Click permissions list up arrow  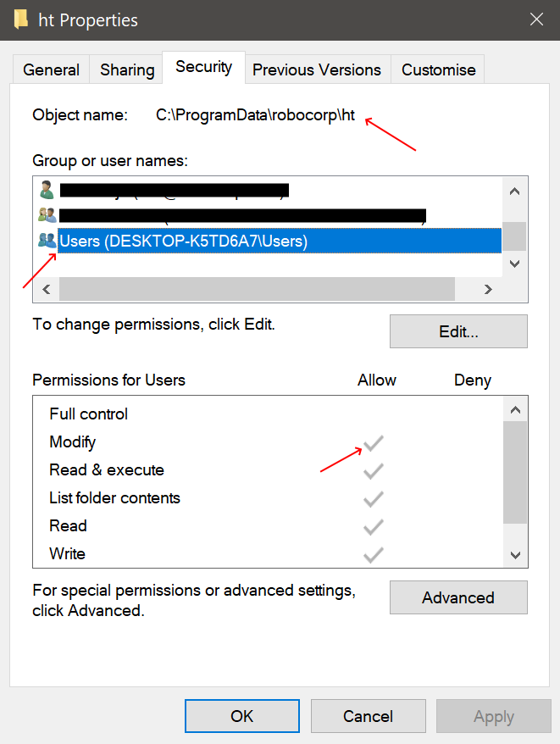coord(515,410)
